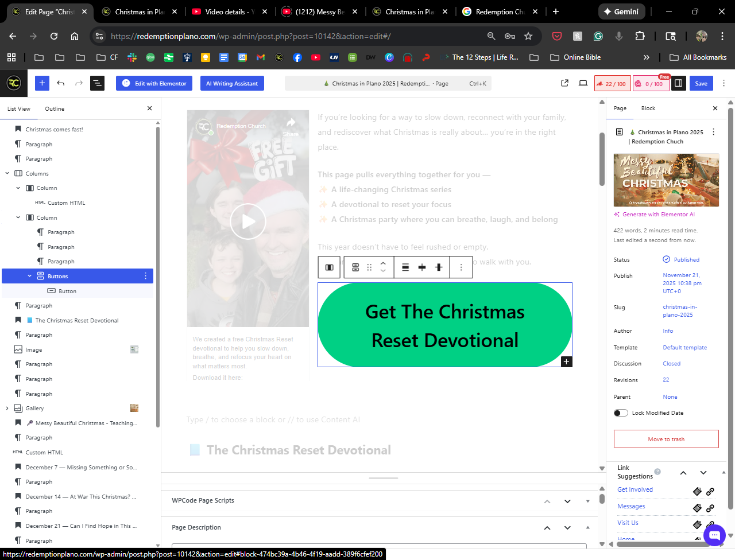This screenshot has height=560, width=735.
Task: Open block Options three-dot menu in toolbar
Action: [x=461, y=267]
